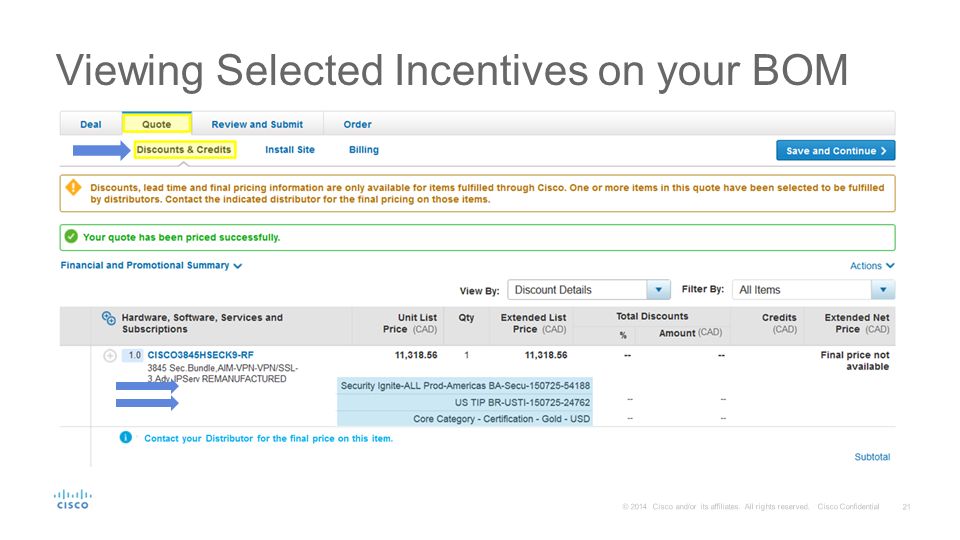The width and height of the screenshot is (960, 540).
Task: Open the Filter By All Items dropdown
Action: point(813,290)
